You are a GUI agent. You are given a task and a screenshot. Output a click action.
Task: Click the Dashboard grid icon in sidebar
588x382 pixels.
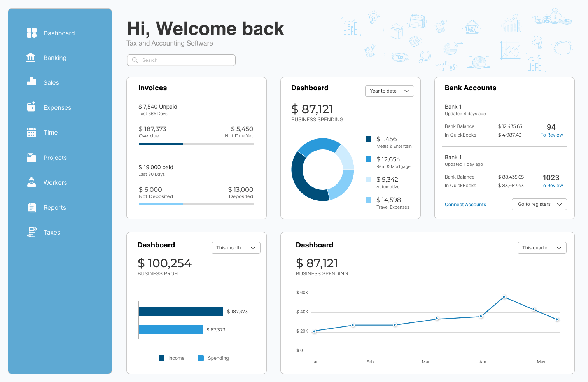[31, 33]
